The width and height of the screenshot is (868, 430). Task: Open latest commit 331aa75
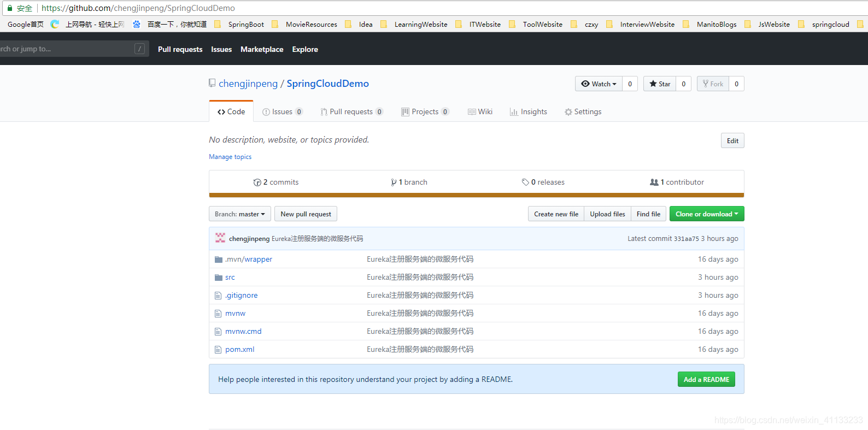[686, 239]
